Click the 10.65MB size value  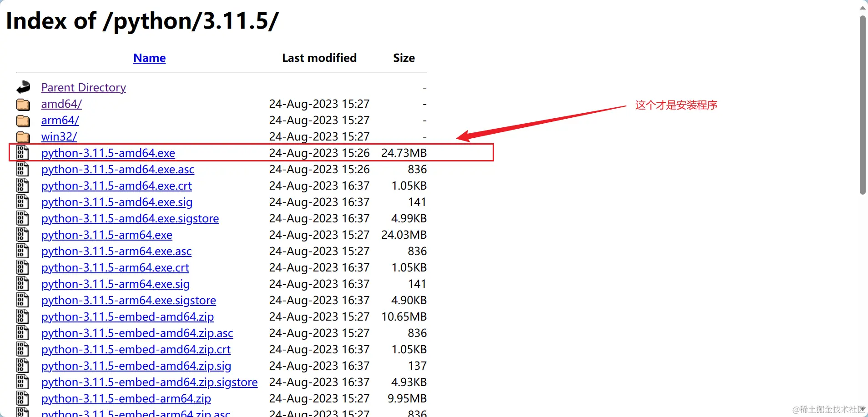point(404,317)
